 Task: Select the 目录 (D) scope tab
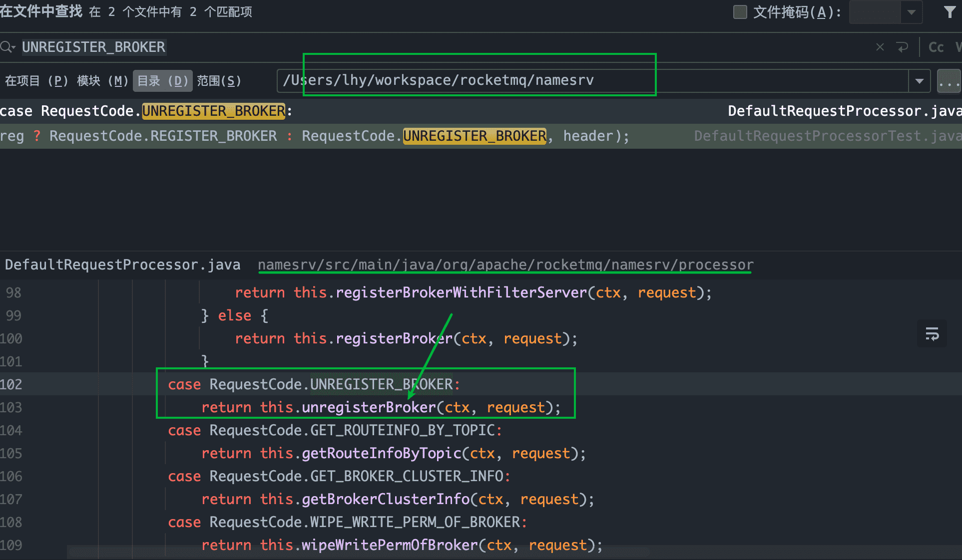[162, 80]
